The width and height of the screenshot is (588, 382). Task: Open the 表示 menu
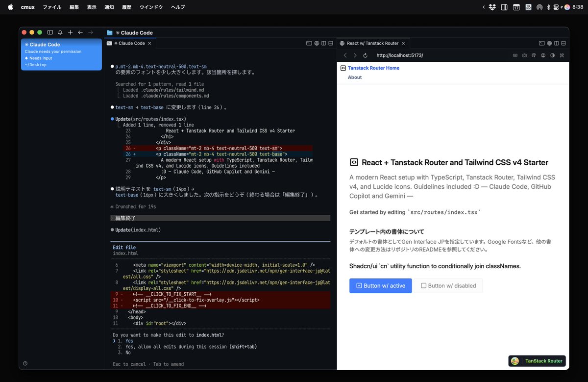[x=92, y=7]
